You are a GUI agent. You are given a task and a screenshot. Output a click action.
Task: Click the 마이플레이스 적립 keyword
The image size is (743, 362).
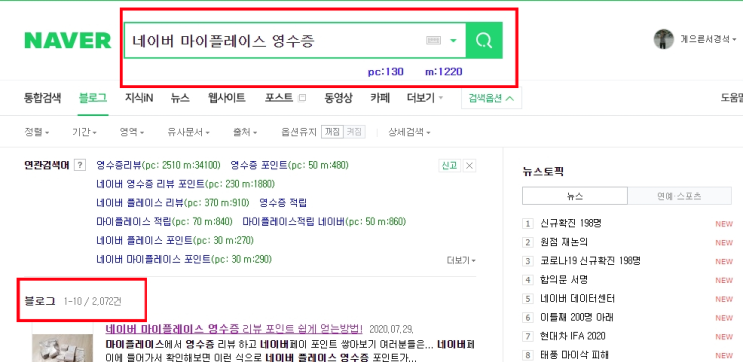tap(134, 222)
